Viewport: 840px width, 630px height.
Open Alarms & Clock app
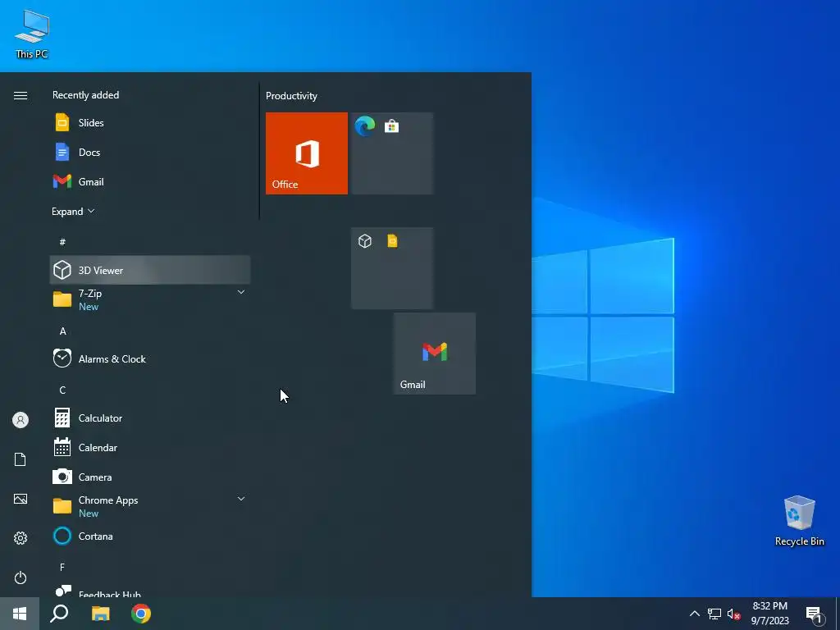click(x=150, y=359)
